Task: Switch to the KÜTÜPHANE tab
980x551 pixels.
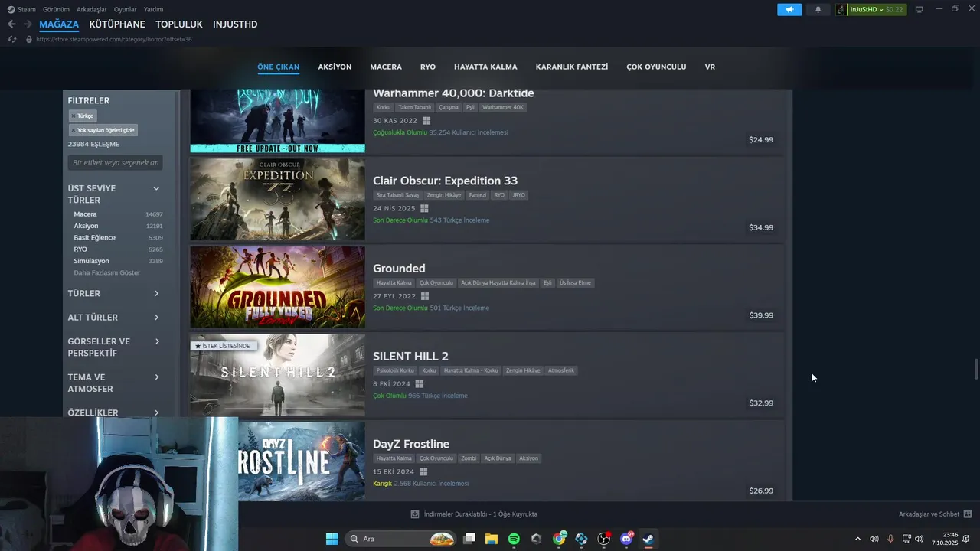Action: (117, 24)
